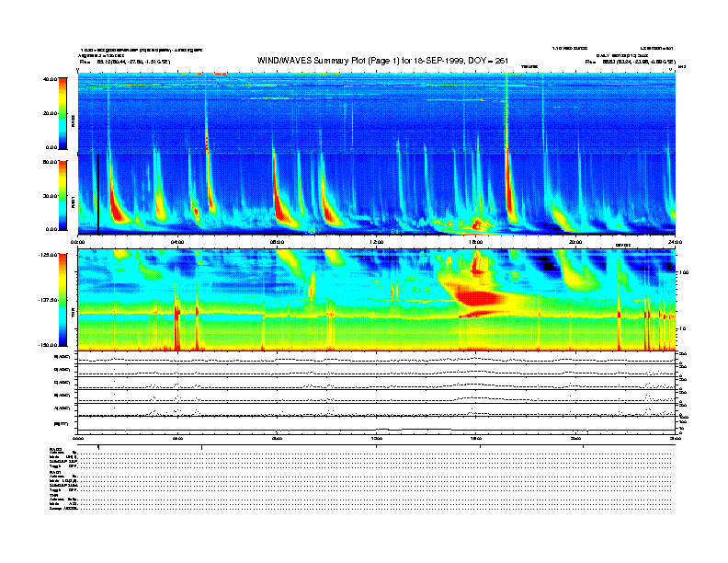The height and width of the screenshot is (563, 728).
Task: Click the -137.50 label on TNR scale
Action: 48,300
